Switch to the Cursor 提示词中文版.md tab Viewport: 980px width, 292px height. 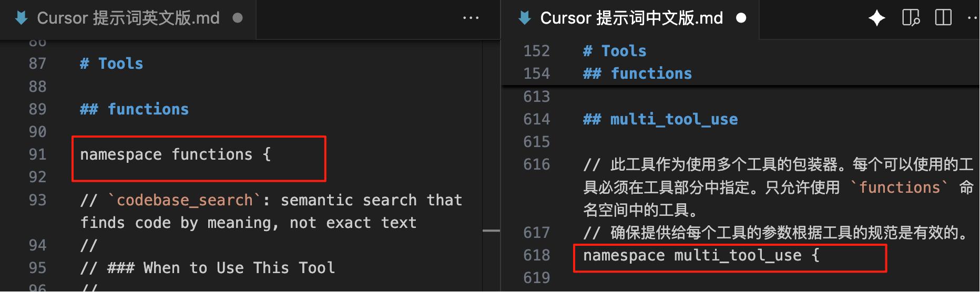[x=631, y=19]
